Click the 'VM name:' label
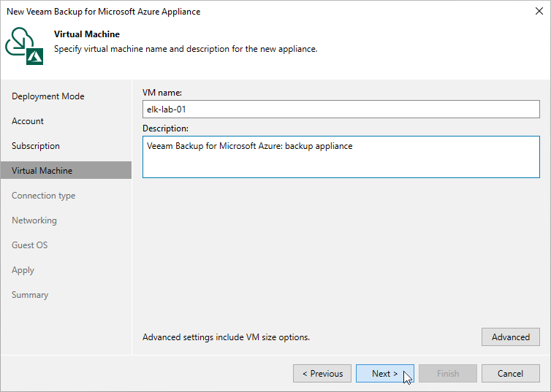The width and height of the screenshot is (551, 392). click(162, 93)
